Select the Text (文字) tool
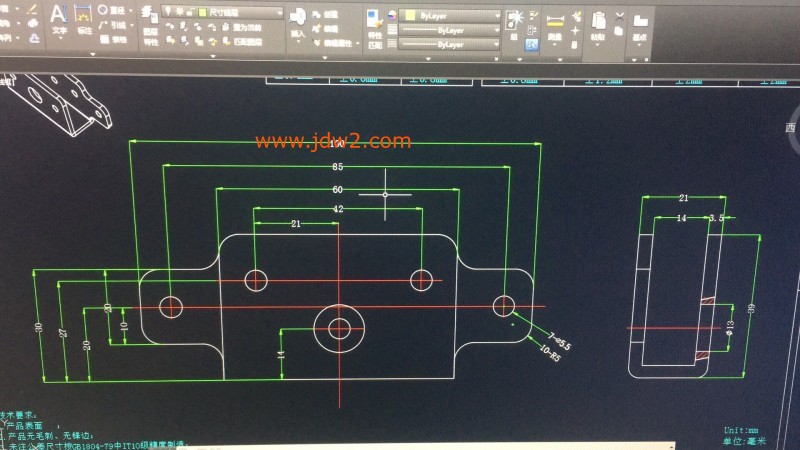Image resolution: width=800 pixels, height=450 pixels. pyautogui.click(x=59, y=17)
